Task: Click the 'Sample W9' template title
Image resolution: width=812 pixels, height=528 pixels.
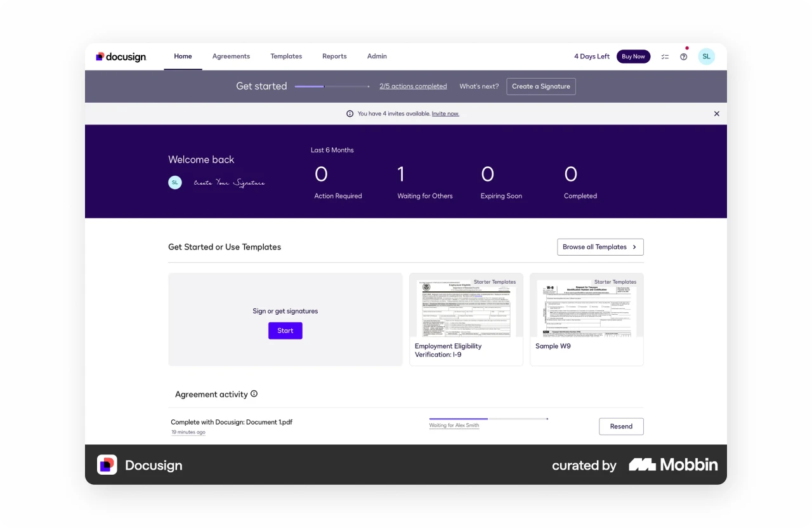Action: [x=553, y=346]
